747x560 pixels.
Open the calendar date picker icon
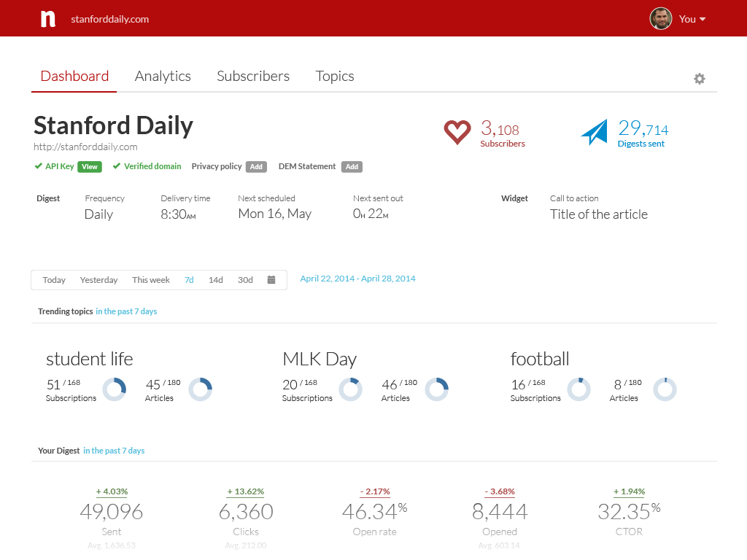coord(271,280)
